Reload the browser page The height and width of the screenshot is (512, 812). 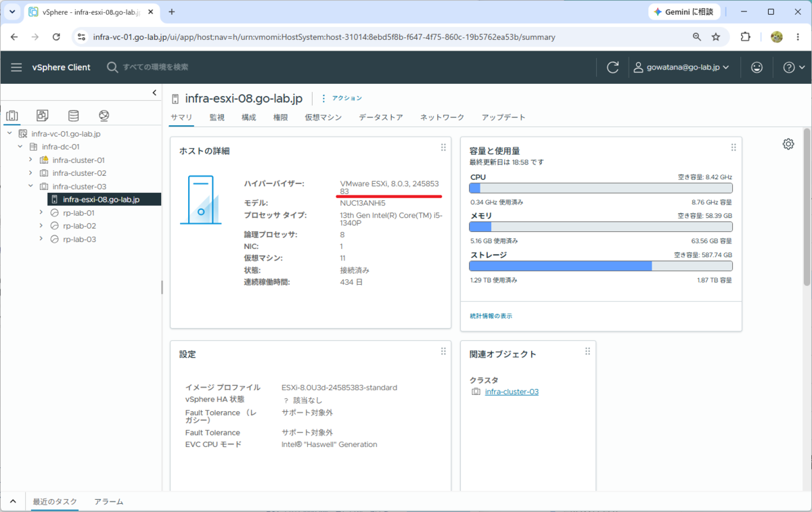coord(56,37)
